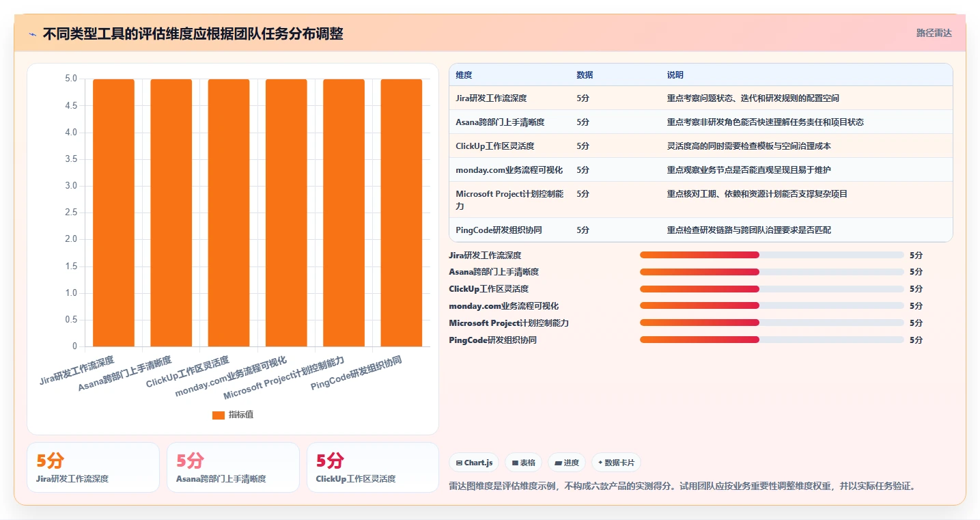Click the monday.com业务流程可视化 table cell

(x=509, y=170)
